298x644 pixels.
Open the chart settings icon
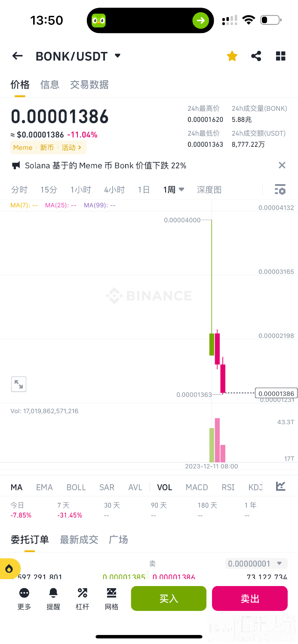pyautogui.click(x=280, y=189)
